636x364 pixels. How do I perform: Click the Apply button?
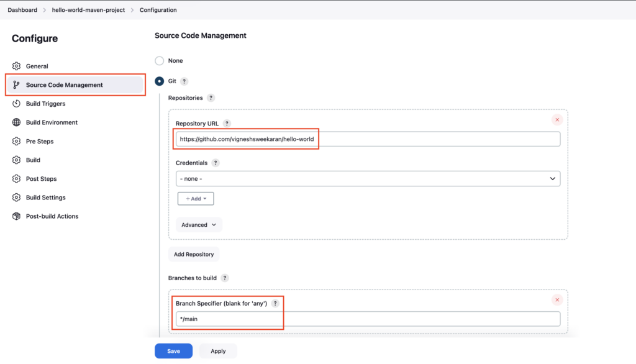click(218, 351)
